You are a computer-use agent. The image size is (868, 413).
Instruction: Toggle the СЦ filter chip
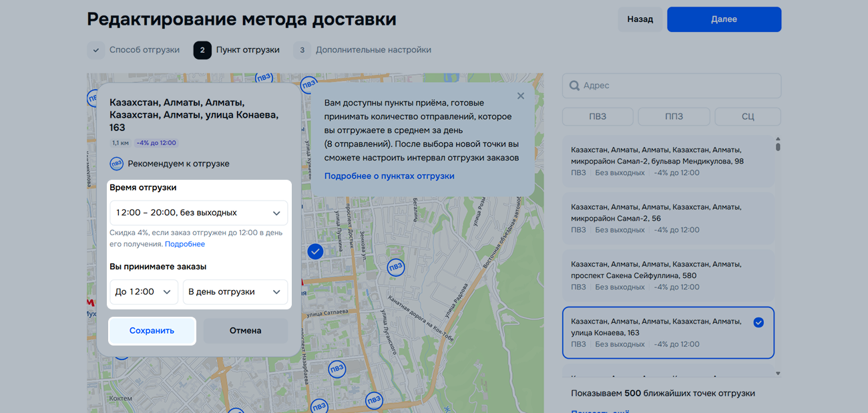click(747, 117)
